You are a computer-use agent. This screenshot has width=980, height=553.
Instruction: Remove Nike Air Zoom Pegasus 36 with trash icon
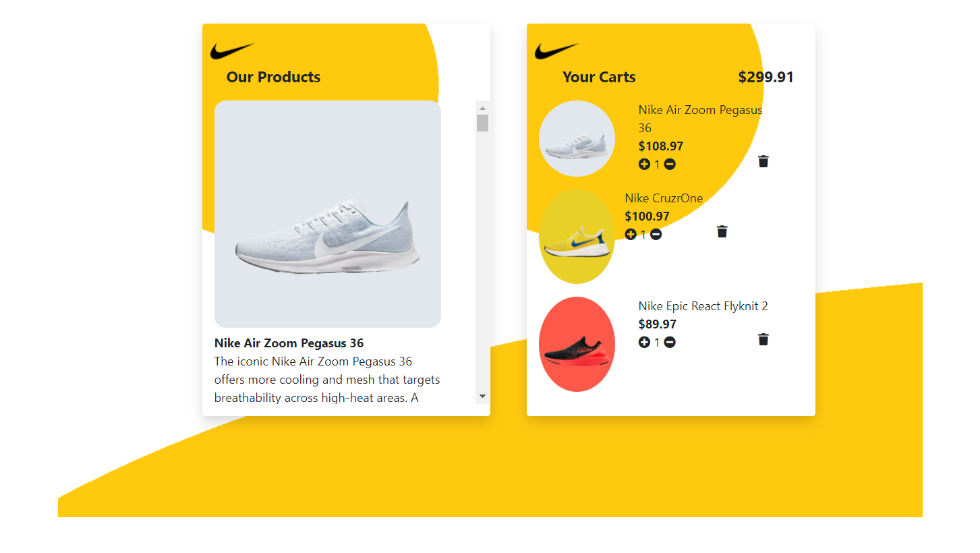[763, 161]
